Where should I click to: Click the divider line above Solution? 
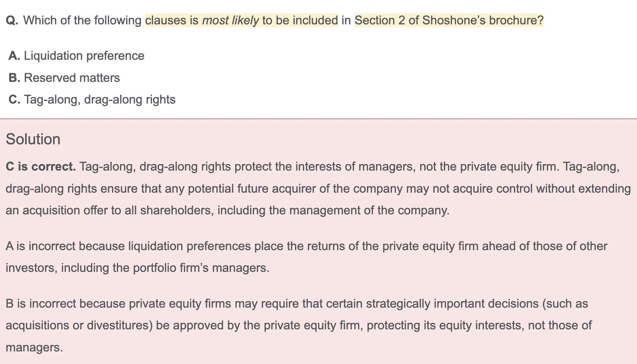pos(318,119)
